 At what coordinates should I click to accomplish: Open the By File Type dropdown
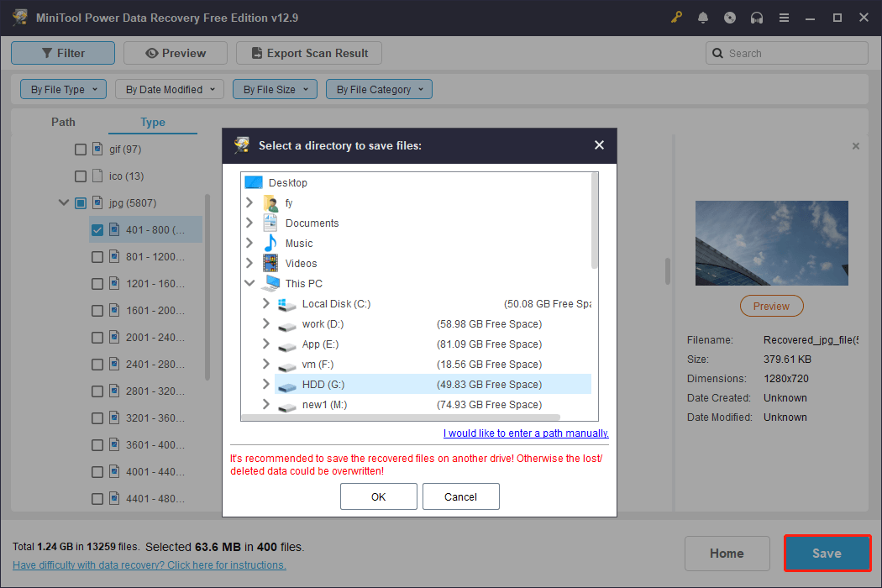tap(64, 89)
